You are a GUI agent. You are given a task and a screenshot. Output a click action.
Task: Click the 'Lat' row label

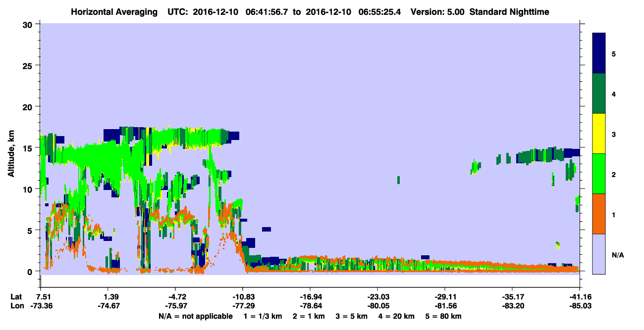coord(16,297)
